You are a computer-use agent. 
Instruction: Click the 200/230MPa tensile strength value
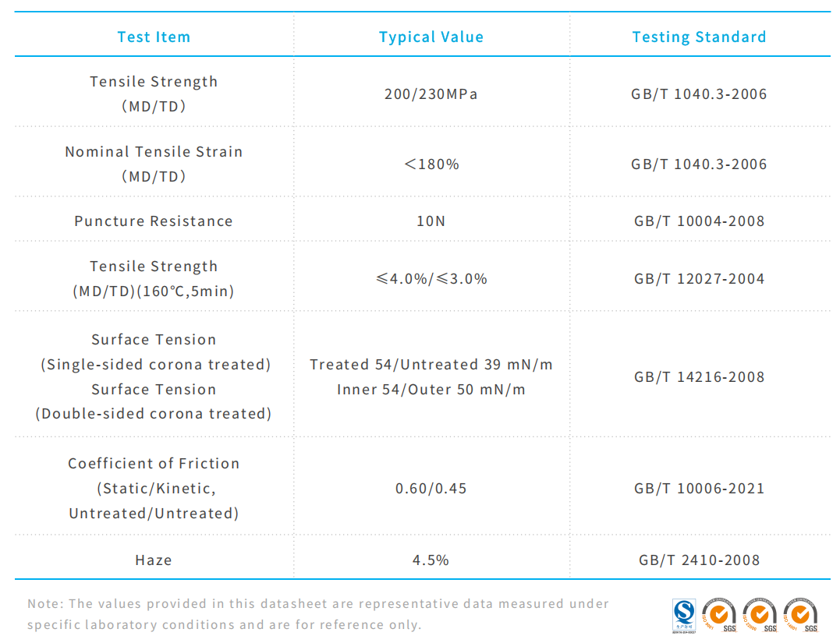click(431, 94)
